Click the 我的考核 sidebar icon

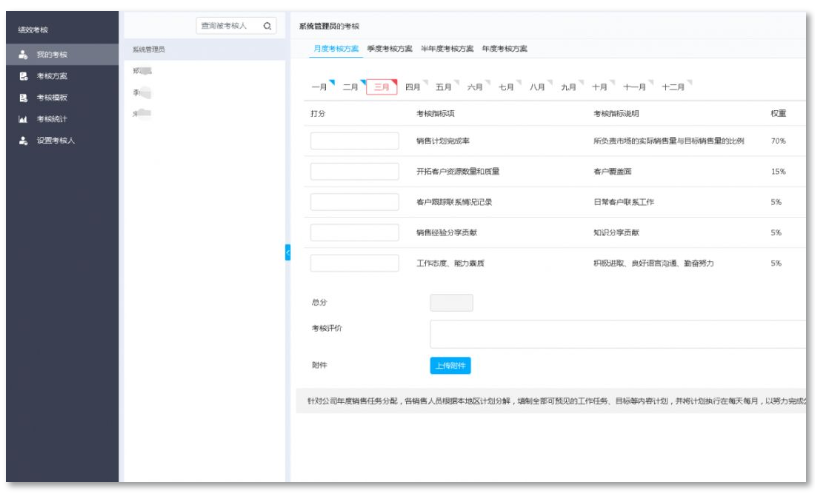[23, 54]
